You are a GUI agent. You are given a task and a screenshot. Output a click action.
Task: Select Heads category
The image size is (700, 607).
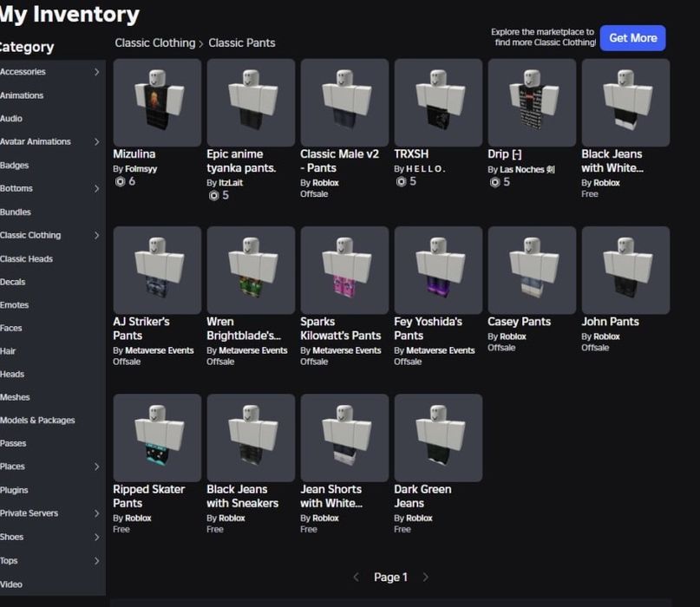tap(12, 375)
